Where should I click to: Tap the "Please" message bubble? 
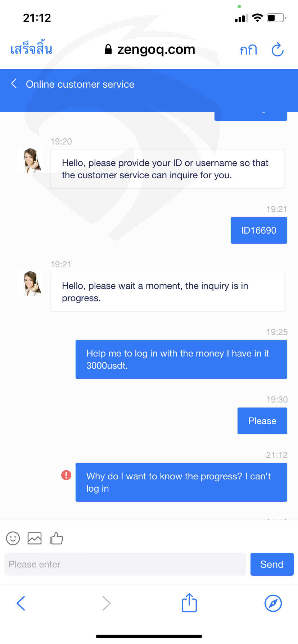(262, 421)
